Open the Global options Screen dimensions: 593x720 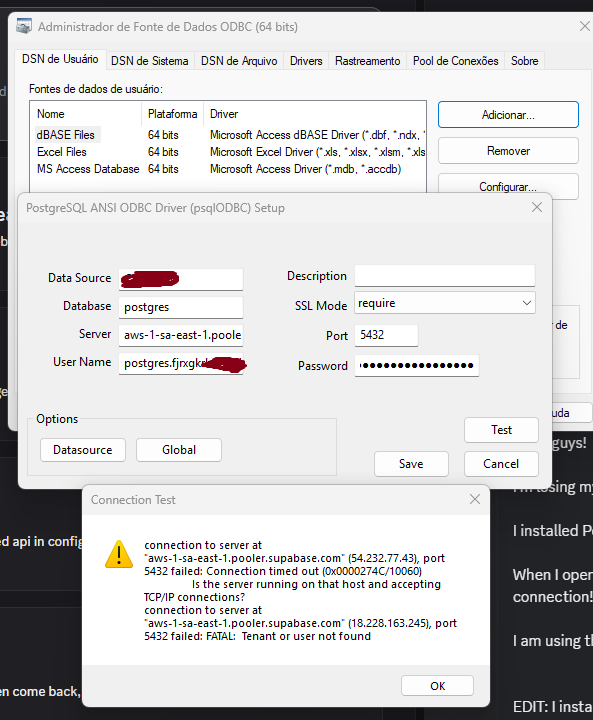pyautogui.click(x=179, y=450)
